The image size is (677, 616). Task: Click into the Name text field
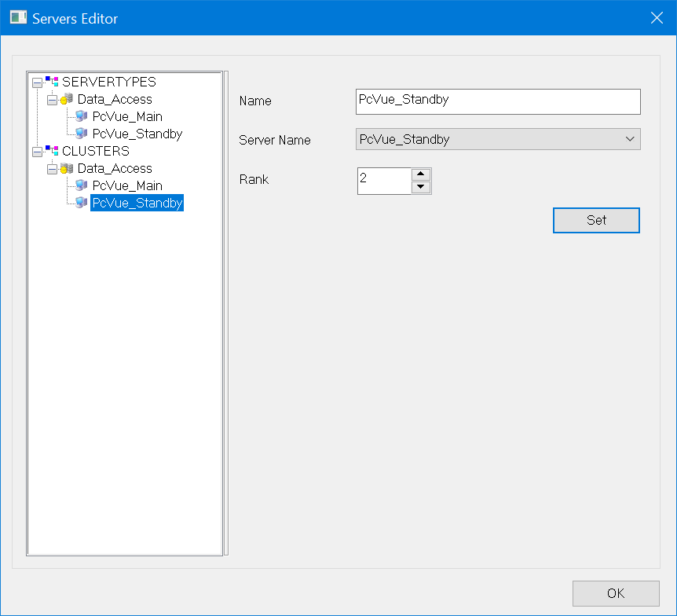[x=498, y=101]
